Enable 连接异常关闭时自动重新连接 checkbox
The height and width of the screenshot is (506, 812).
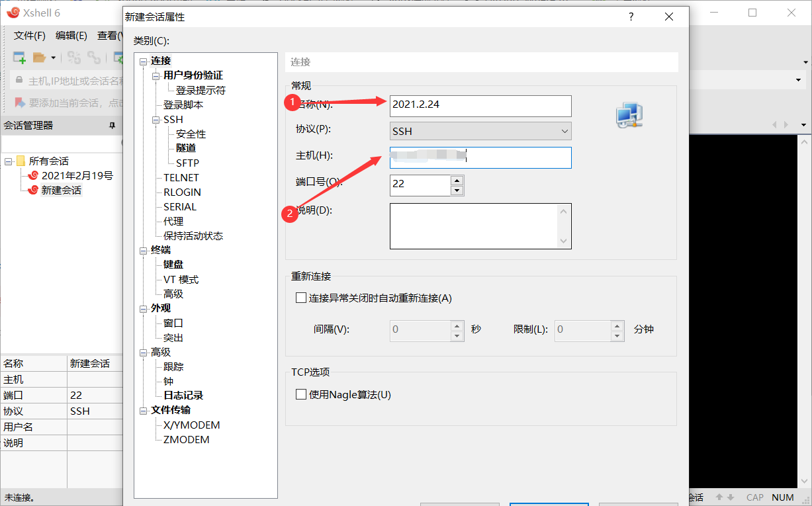[x=301, y=298]
